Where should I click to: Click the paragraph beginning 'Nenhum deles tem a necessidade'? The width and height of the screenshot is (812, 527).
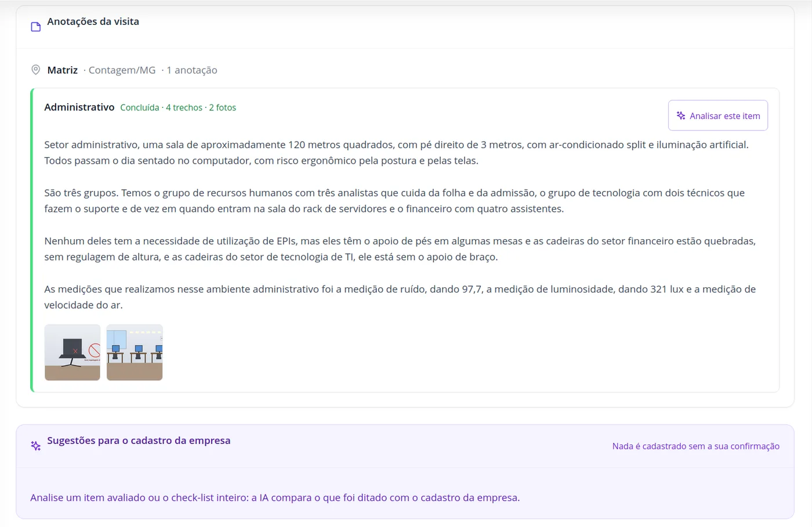coord(400,249)
